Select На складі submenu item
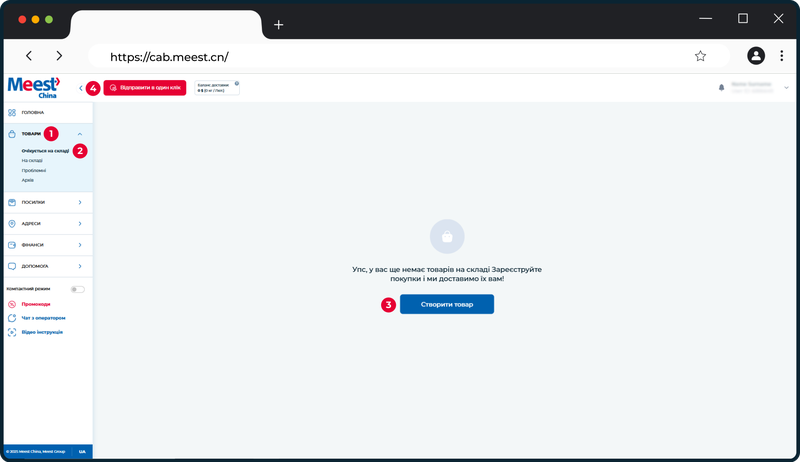 [32, 161]
